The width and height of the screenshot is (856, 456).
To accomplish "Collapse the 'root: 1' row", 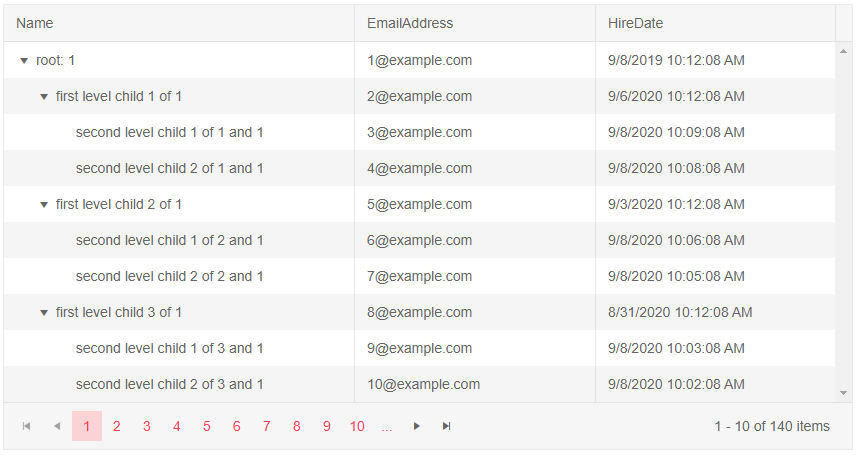I will click(x=24, y=61).
